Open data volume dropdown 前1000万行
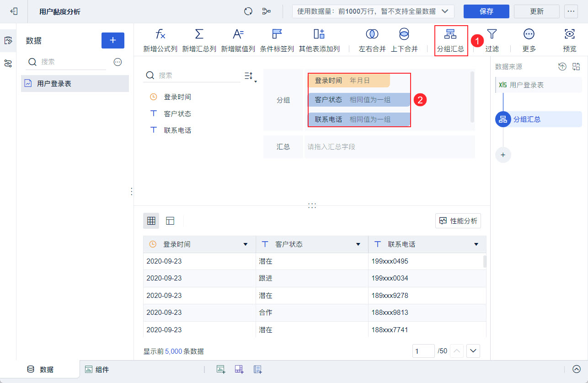 tap(373, 11)
